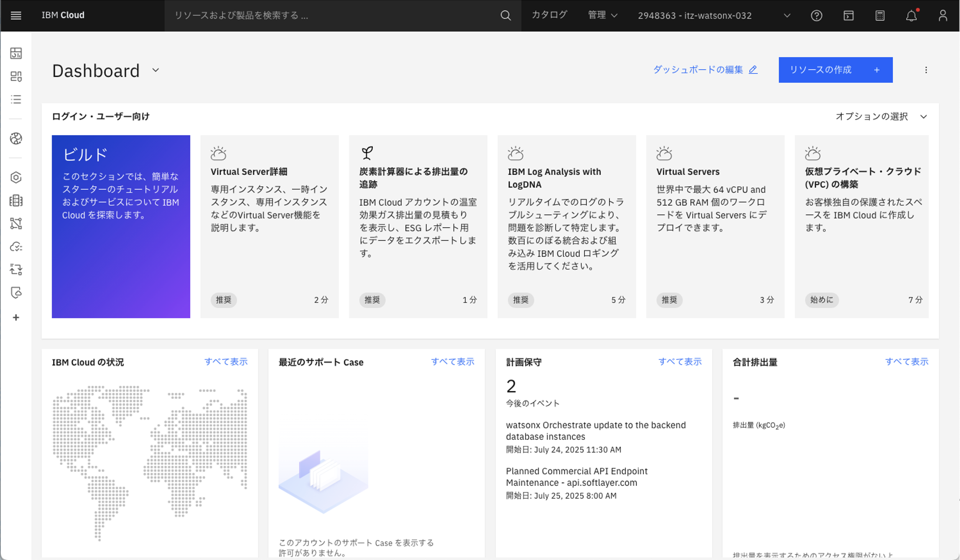The image size is (960, 560).
Task: Open resource list icon in sidebar
Action: click(16, 100)
